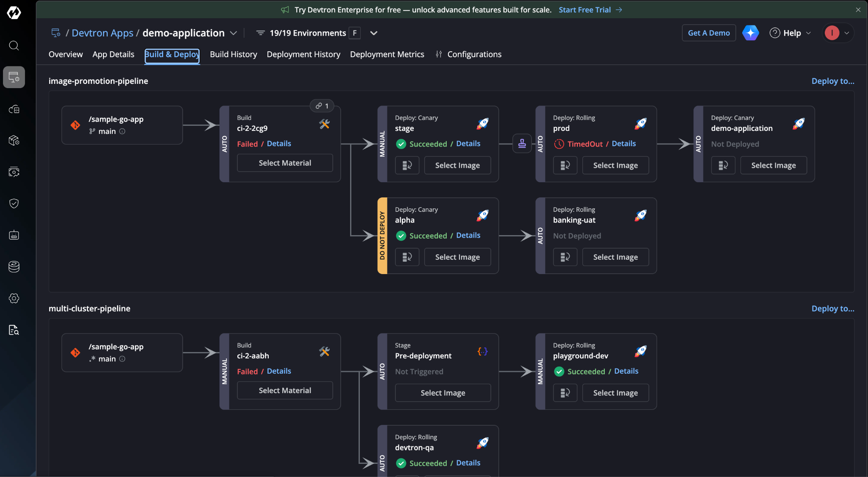Image resolution: width=868 pixels, height=477 pixels.
Task: Click the F shortcut key badge
Action: [355, 33]
